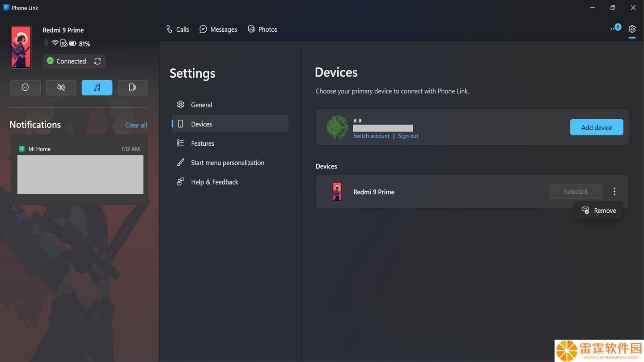The image size is (644, 362).
Task: Click the Sign out link
Action: (x=408, y=136)
